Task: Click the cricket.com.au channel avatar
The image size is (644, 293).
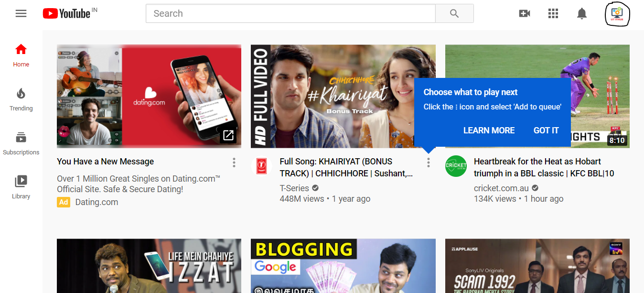Action: coord(456,166)
